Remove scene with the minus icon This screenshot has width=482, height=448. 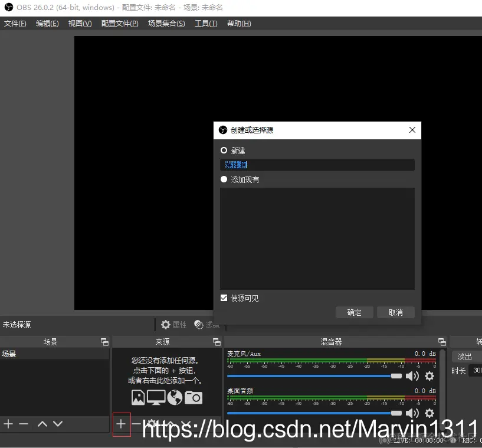point(24,424)
